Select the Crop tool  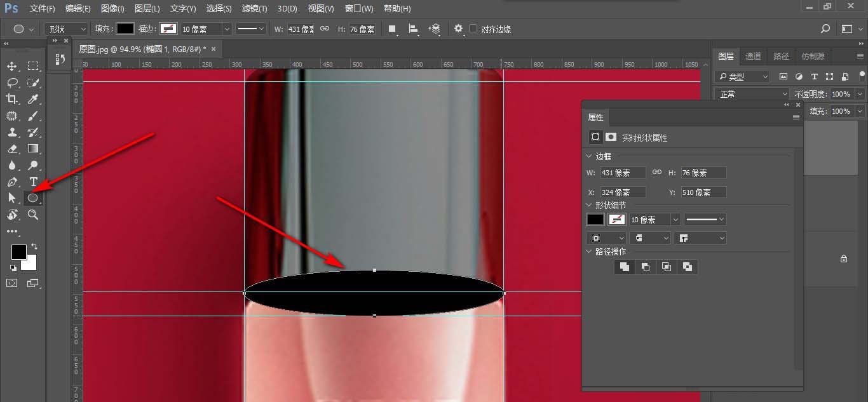(x=11, y=98)
